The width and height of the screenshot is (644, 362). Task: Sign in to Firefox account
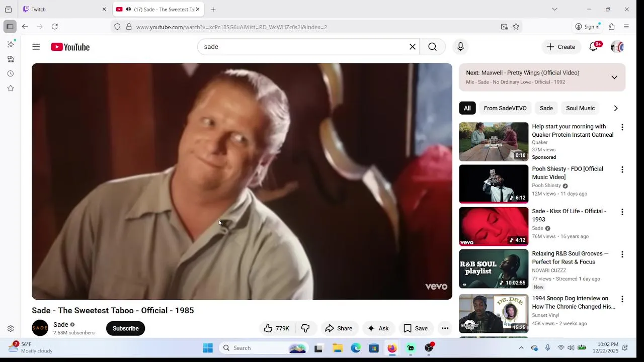(x=588, y=27)
